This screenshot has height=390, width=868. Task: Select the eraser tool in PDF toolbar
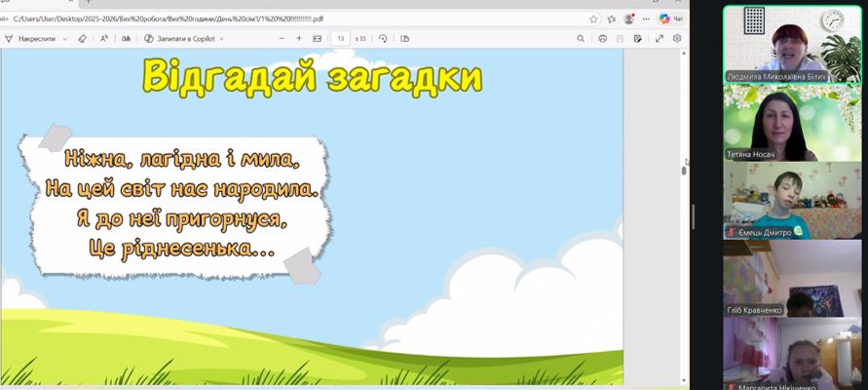click(83, 39)
